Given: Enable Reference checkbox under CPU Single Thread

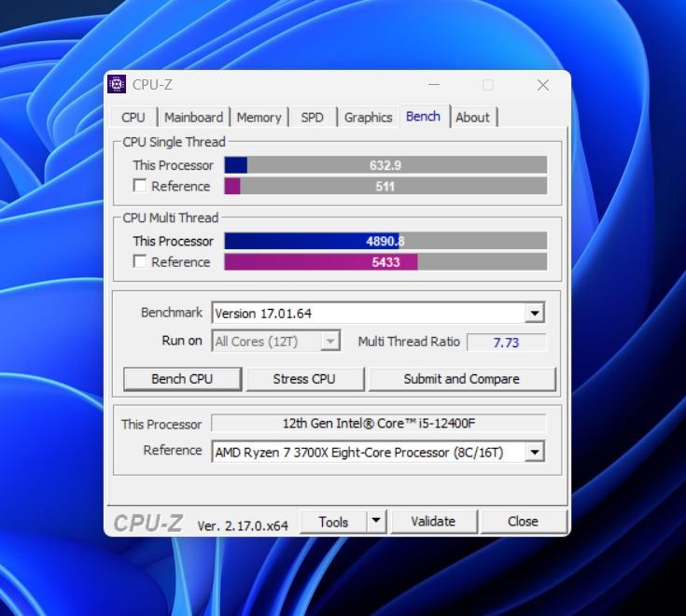Looking at the screenshot, I should coord(140,186).
